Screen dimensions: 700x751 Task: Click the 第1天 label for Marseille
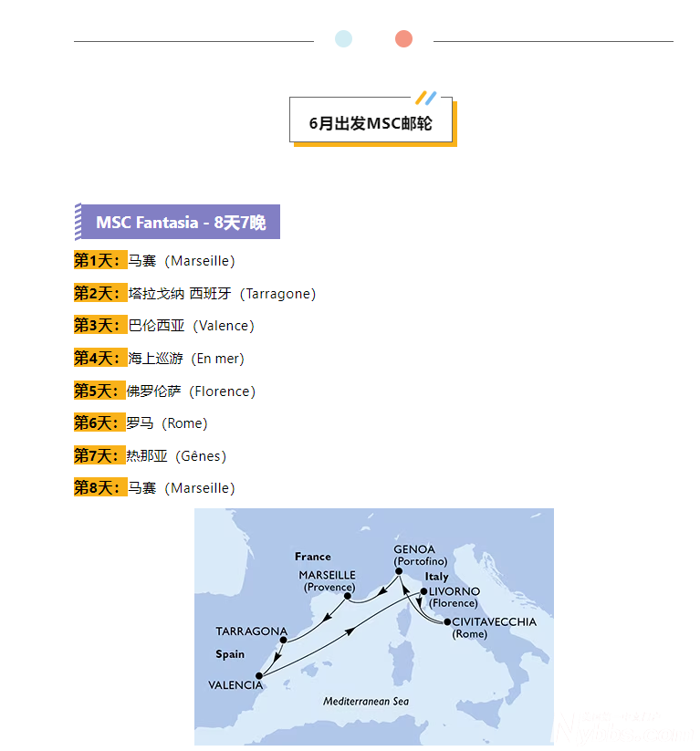click(99, 261)
